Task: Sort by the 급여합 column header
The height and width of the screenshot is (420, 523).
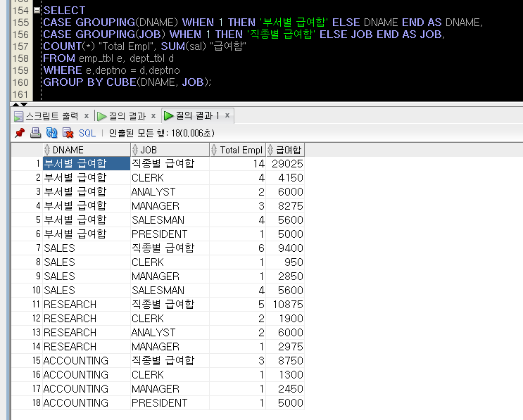Action: tap(286, 150)
